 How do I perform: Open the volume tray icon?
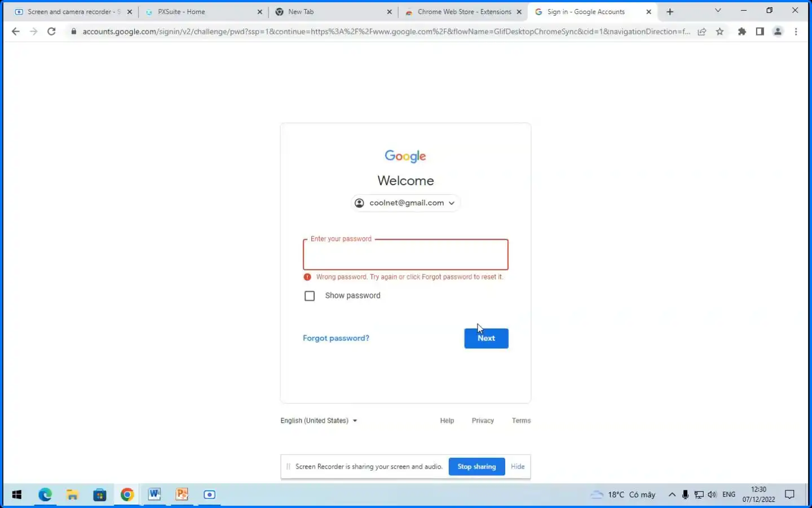click(713, 495)
